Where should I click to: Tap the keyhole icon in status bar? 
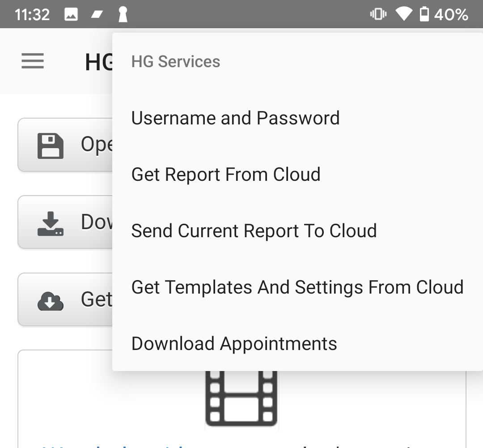[123, 15]
